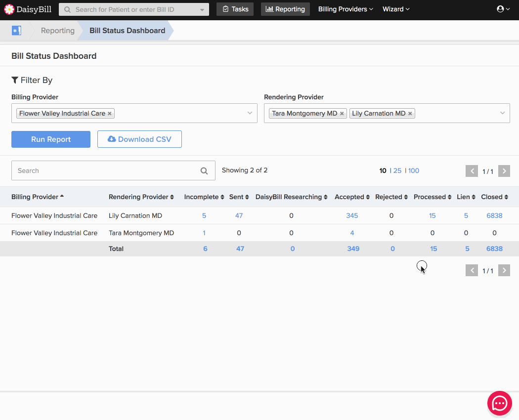Select 'Lily Carnation MD' table cell

pos(135,216)
